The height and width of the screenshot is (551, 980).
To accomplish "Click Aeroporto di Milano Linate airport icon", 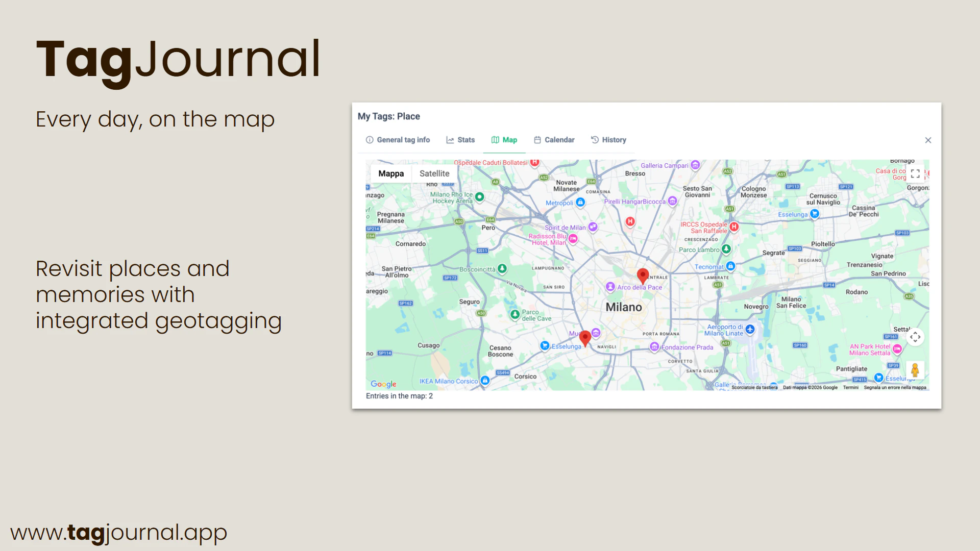I will 750,330.
